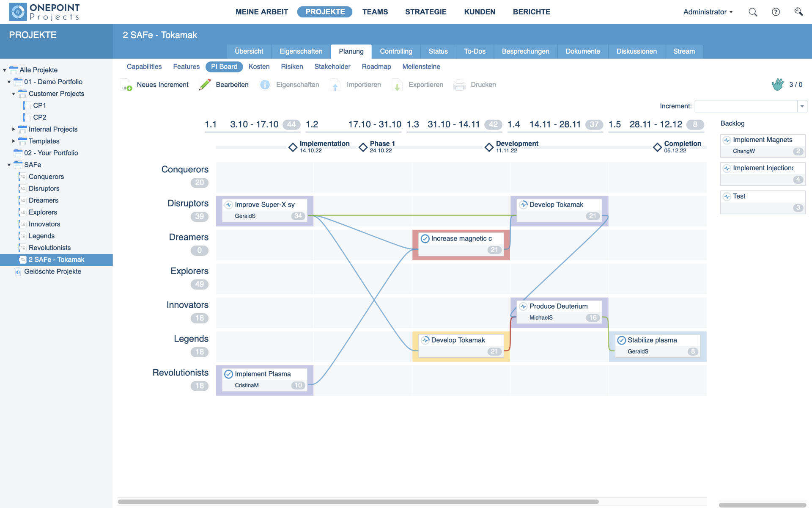
Task: Select the CP1 project in sidebar
Action: (x=39, y=105)
